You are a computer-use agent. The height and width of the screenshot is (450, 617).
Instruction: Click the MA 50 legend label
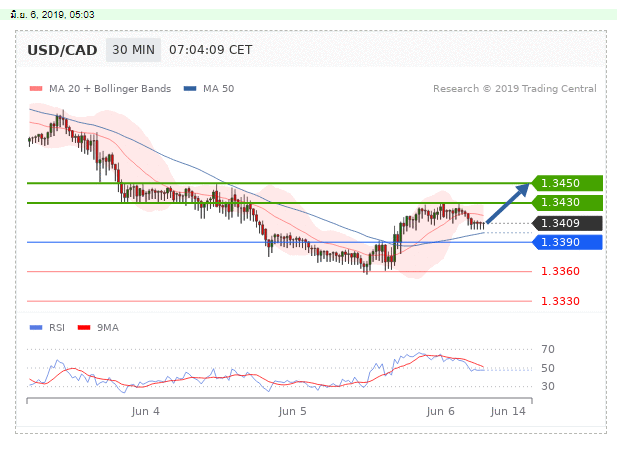(218, 89)
